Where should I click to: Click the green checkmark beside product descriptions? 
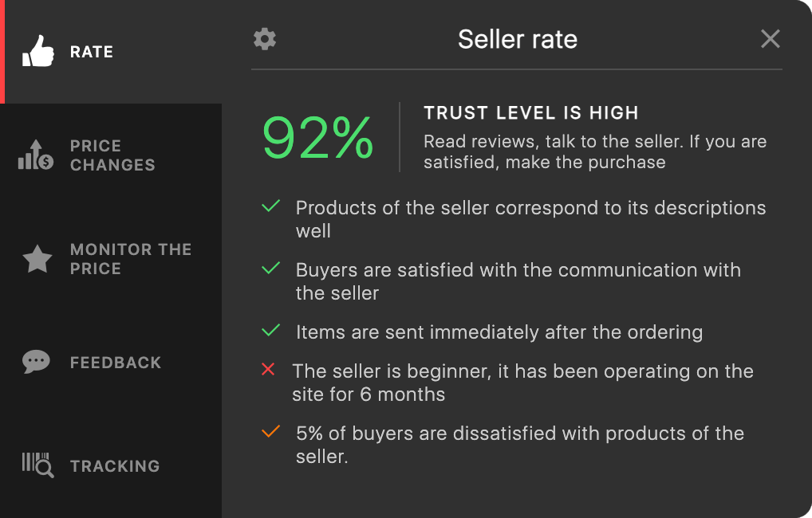(x=270, y=206)
